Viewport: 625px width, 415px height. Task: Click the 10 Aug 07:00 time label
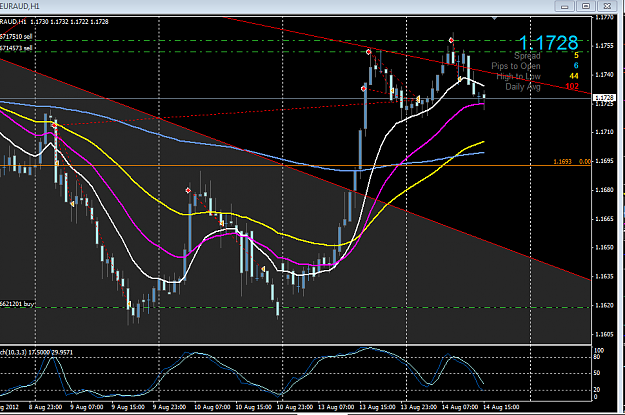pyautogui.click(x=212, y=407)
